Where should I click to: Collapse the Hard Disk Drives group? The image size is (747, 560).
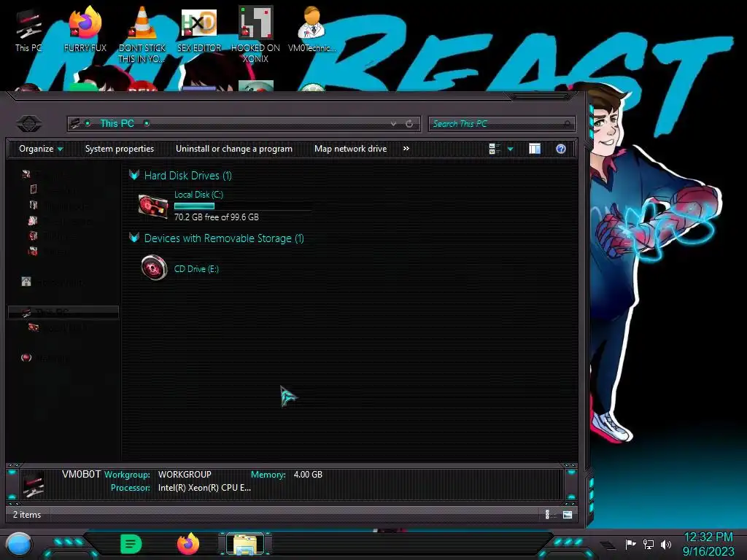click(134, 175)
